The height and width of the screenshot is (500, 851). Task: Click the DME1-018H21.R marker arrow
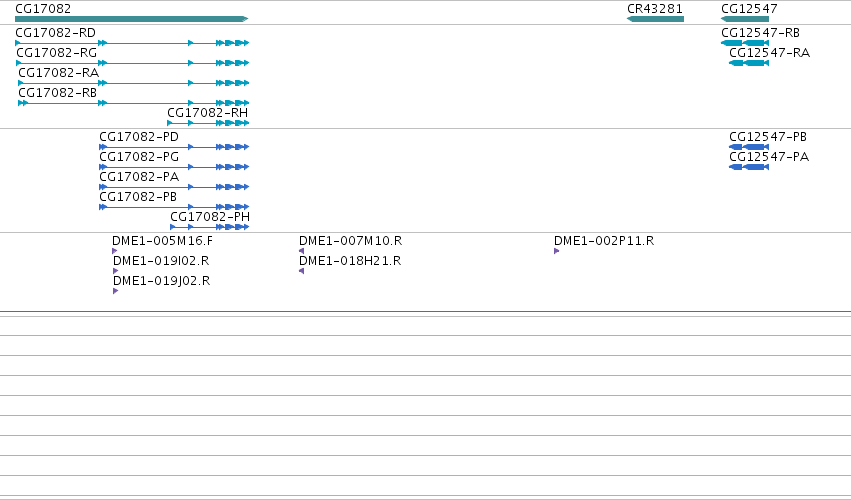click(301, 271)
